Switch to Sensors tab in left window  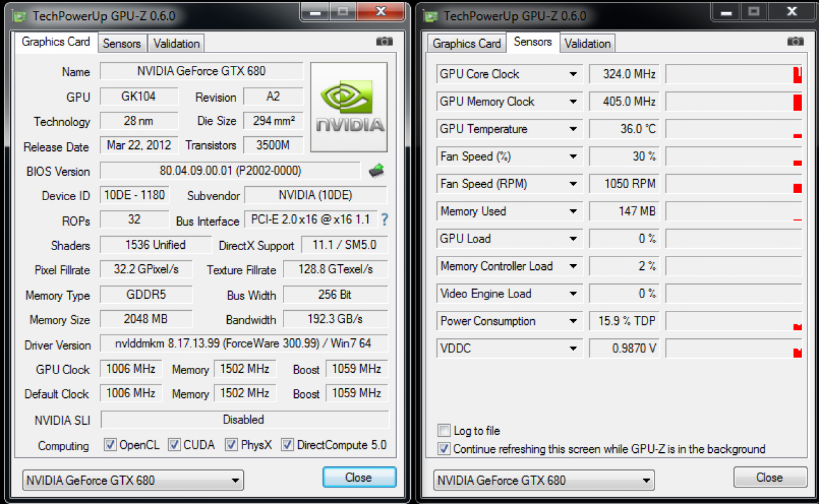point(122,43)
